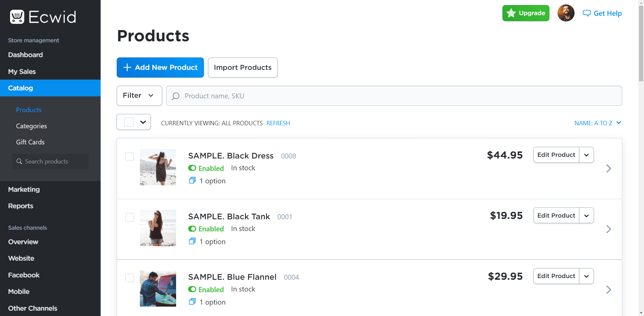Click the Get Help chat icon

(586, 13)
